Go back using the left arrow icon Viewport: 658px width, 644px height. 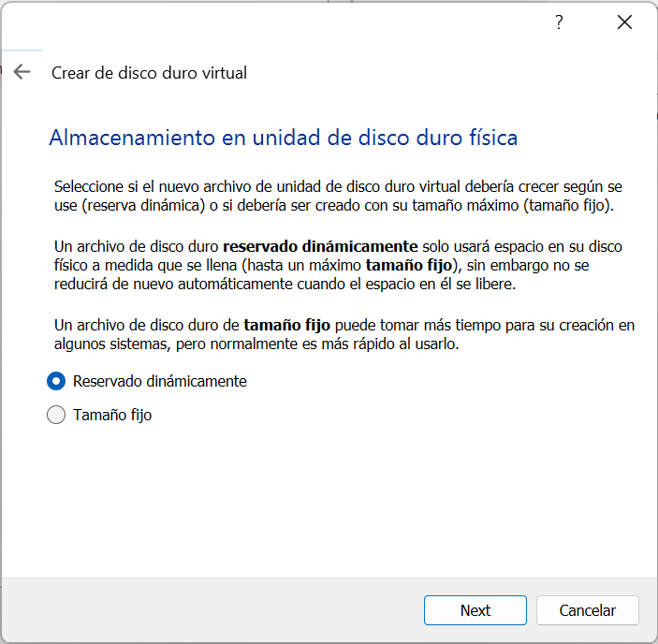point(22,72)
